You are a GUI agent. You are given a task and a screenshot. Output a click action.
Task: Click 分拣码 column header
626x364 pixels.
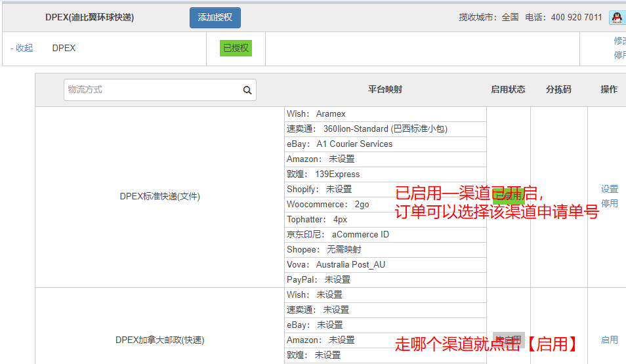click(x=558, y=89)
